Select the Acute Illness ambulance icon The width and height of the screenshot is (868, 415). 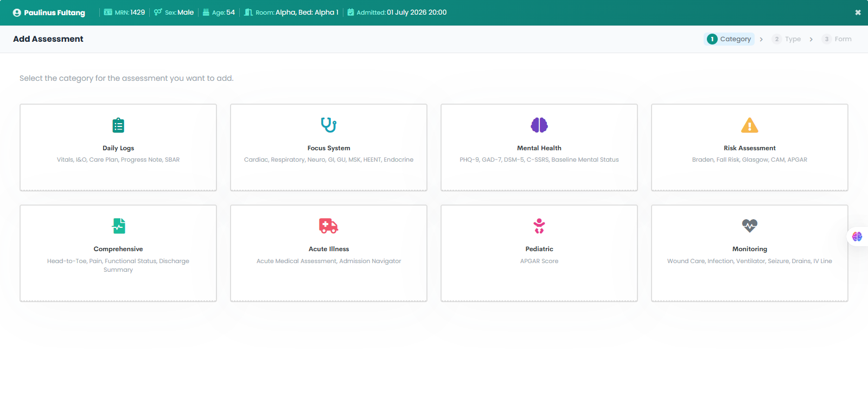tap(329, 226)
